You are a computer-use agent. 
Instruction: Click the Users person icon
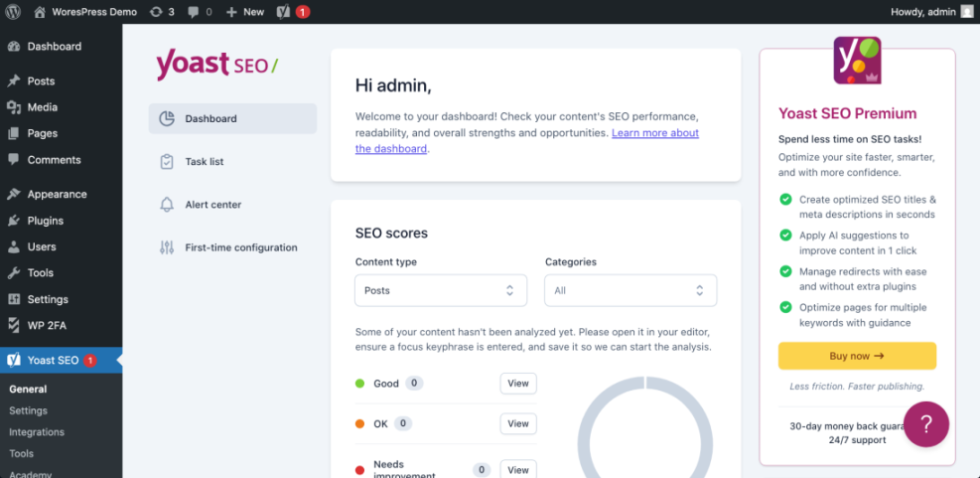[x=14, y=247]
